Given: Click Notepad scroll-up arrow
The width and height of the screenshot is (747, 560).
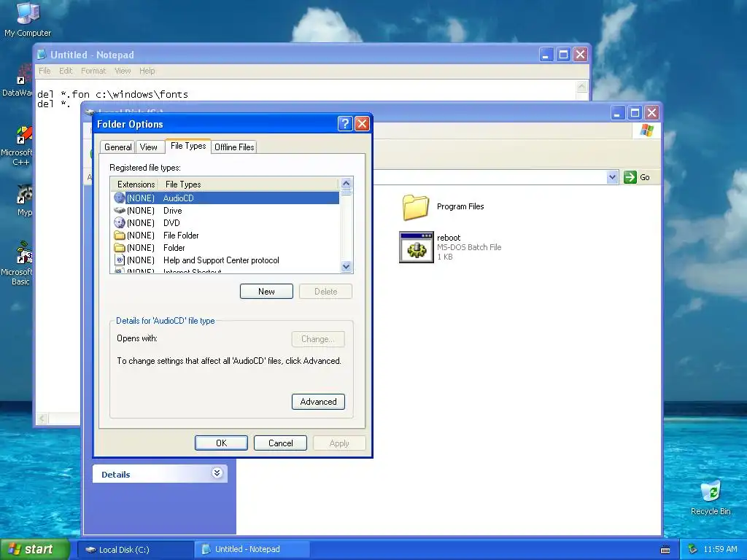Looking at the screenshot, I should [x=581, y=87].
